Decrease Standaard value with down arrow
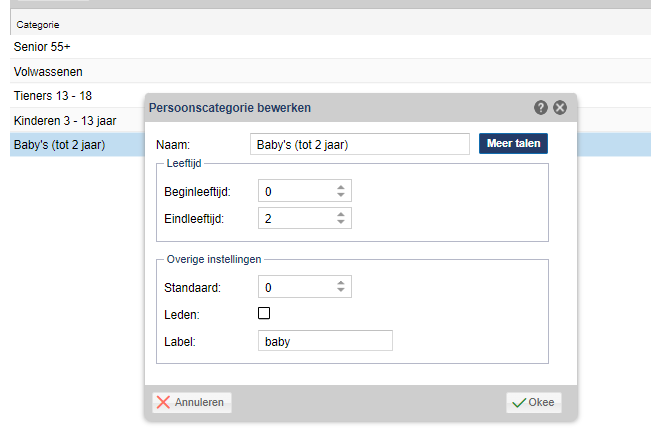 (341, 291)
